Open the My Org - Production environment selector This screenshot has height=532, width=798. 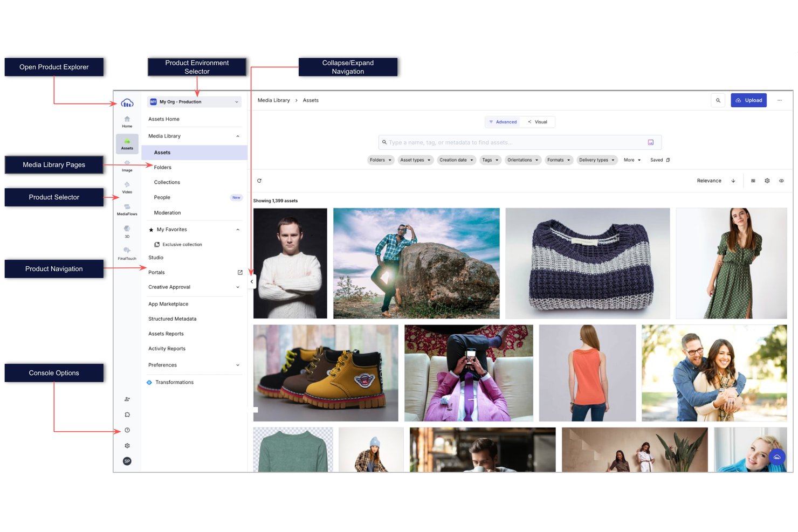(194, 102)
